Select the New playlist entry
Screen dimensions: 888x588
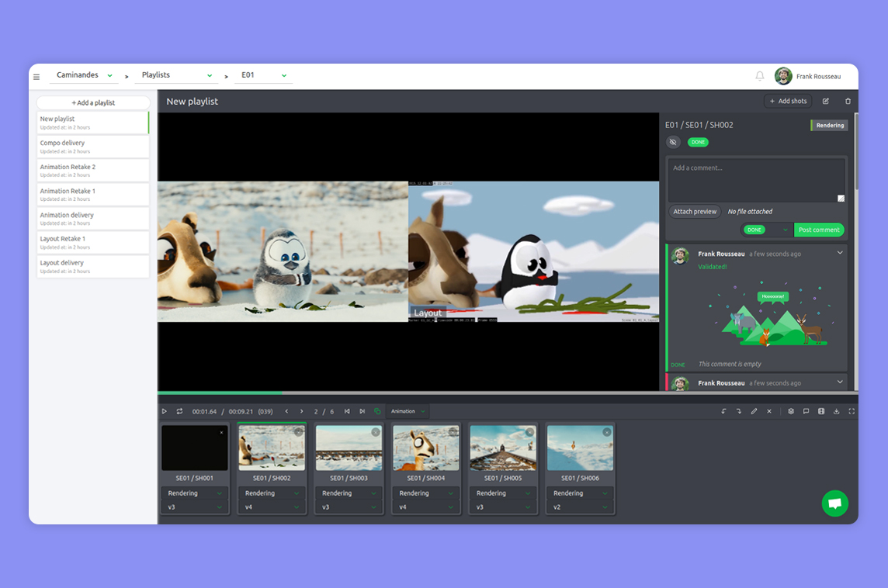pos(93,123)
